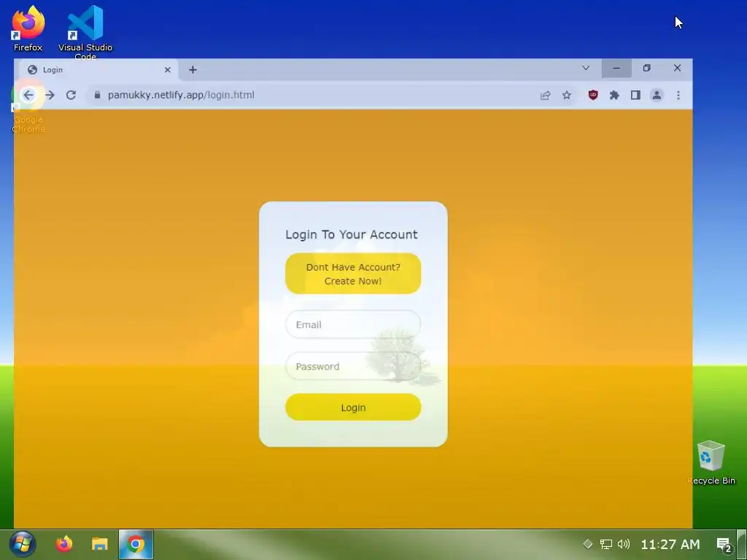
Task: Close the Login tab
Action: tap(168, 70)
